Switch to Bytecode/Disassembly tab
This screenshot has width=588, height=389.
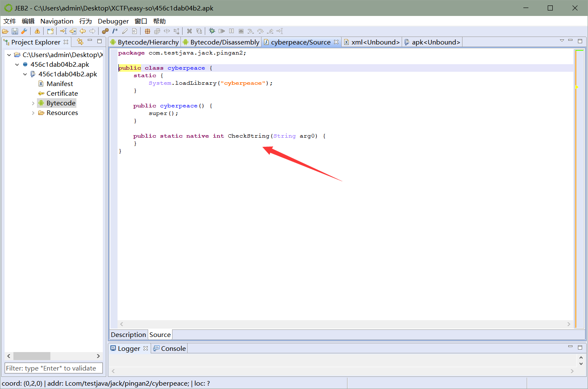click(221, 42)
